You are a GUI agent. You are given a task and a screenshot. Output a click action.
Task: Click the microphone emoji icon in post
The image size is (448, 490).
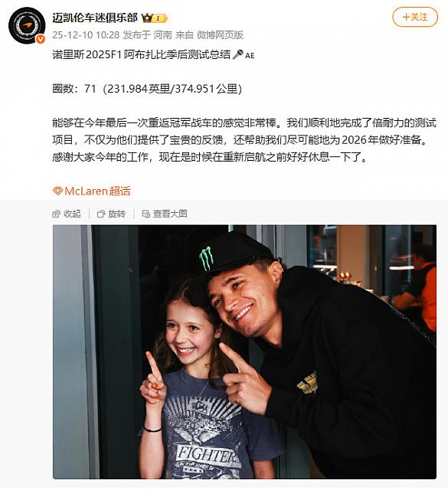237,54
